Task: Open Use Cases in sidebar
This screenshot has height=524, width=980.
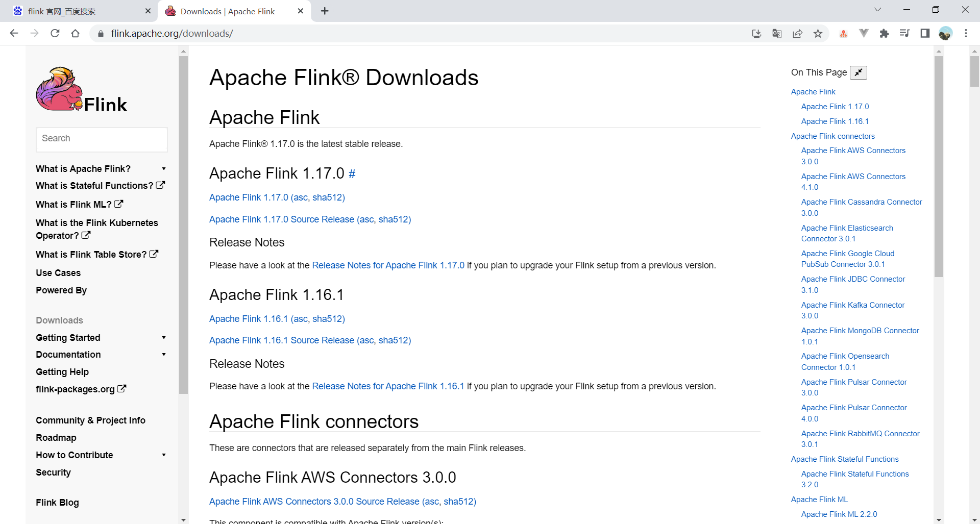Action: click(x=58, y=273)
